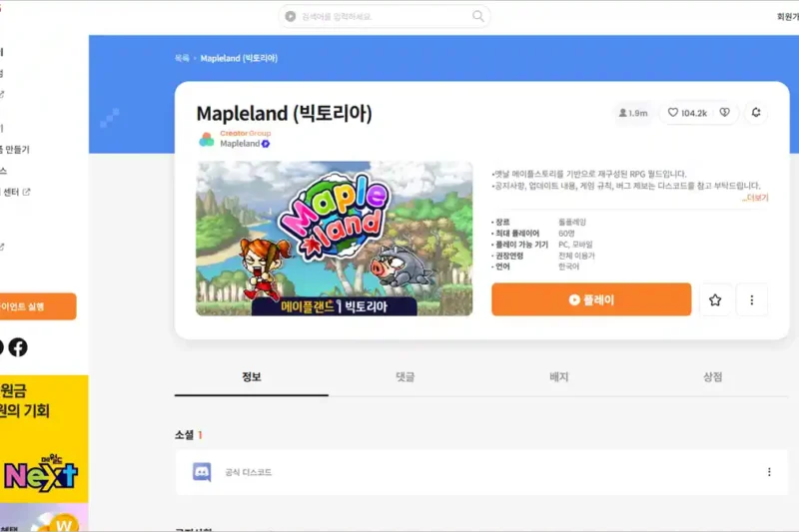Click the PC, 모바일 device value
Image resolution: width=799 pixels, height=532 pixels.
575,245
